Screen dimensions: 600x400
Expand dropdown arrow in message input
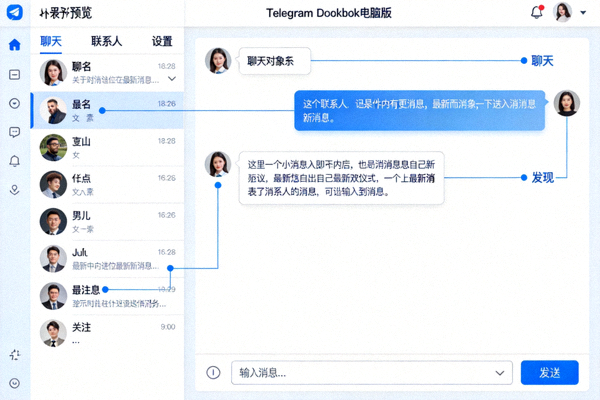500,373
